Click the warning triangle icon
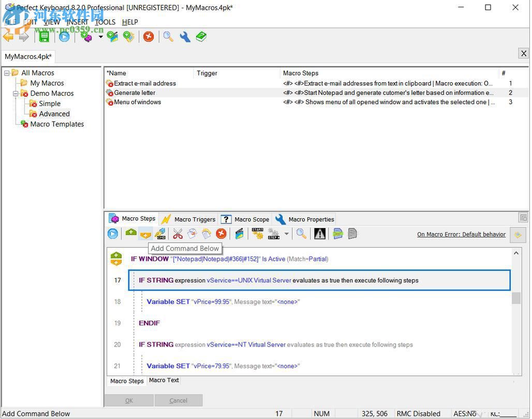This screenshot has width=532, height=419. tap(320, 234)
